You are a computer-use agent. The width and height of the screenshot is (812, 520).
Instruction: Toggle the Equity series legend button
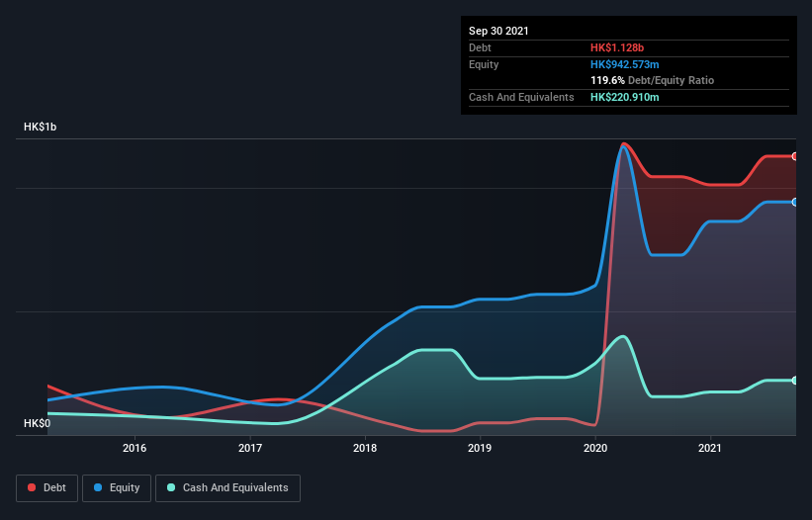(117, 488)
